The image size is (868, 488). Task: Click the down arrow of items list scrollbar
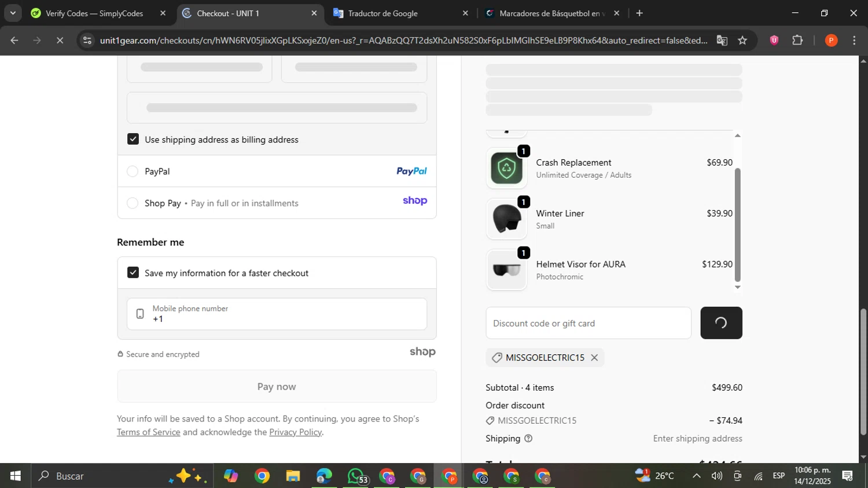[x=737, y=287]
